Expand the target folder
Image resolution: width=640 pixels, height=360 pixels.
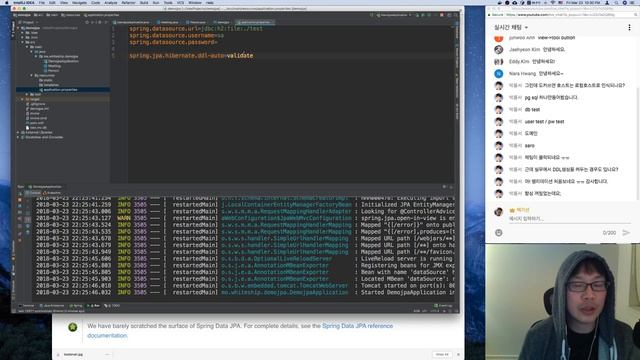pyautogui.click(x=23, y=99)
